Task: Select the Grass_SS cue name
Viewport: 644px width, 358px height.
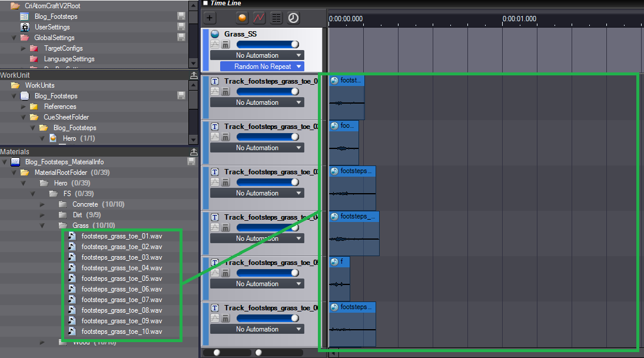Action: click(x=240, y=34)
